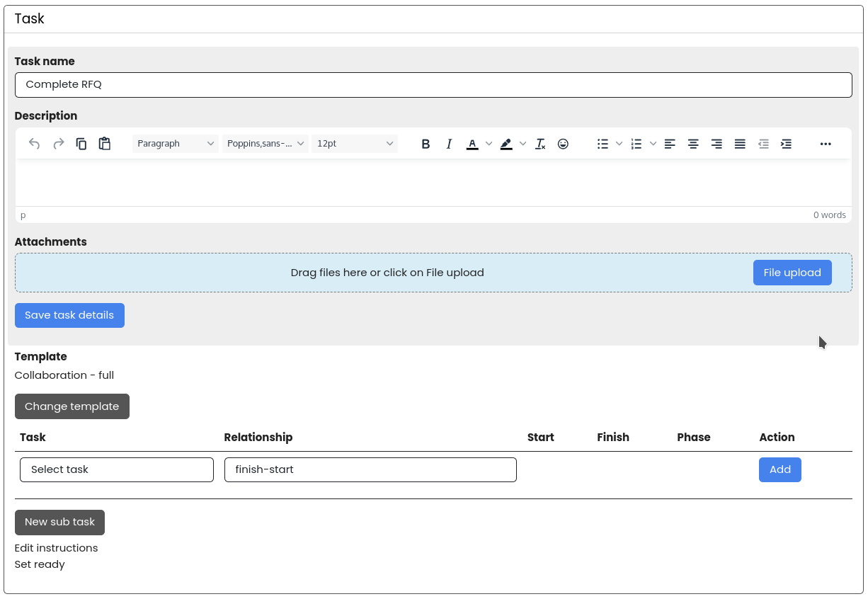Image resolution: width=868 pixels, height=599 pixels.
Task: Click the Collaboration - full template text
Action: tap(64, 375)
